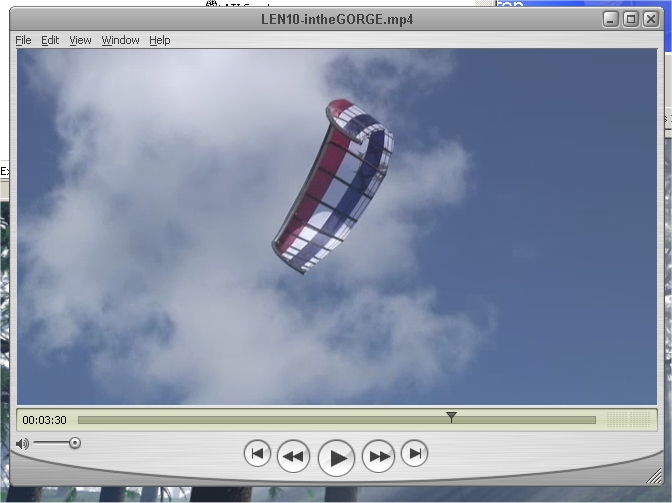672x503 pixels.
Task: Close the LEN10-intheGORGE.mp4 window
Action: pos(649,19)
